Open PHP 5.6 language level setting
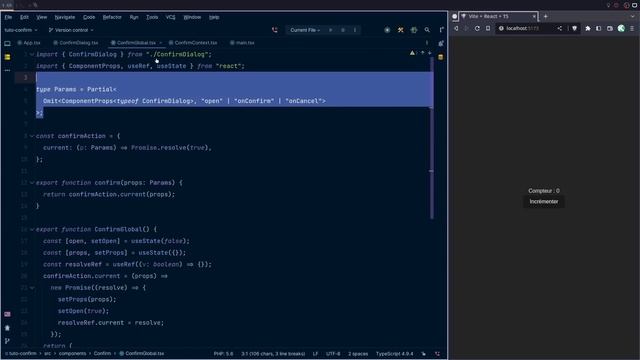 (x=223, y=354)
